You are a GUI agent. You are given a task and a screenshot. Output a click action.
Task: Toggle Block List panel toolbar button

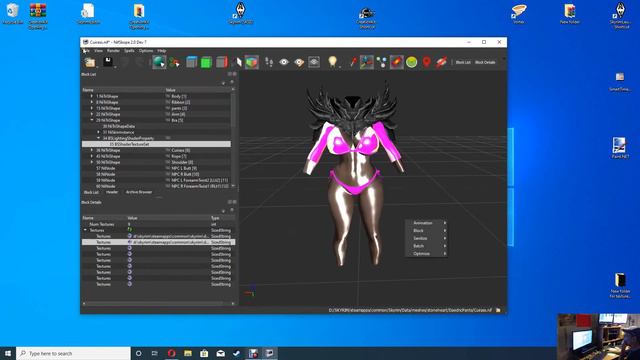point(463,62)
